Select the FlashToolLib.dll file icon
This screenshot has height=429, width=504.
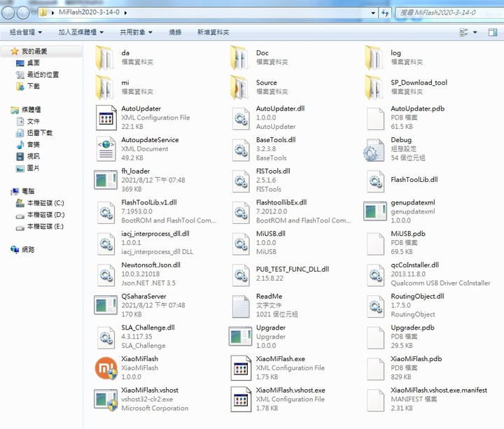(x=375, y=181)
